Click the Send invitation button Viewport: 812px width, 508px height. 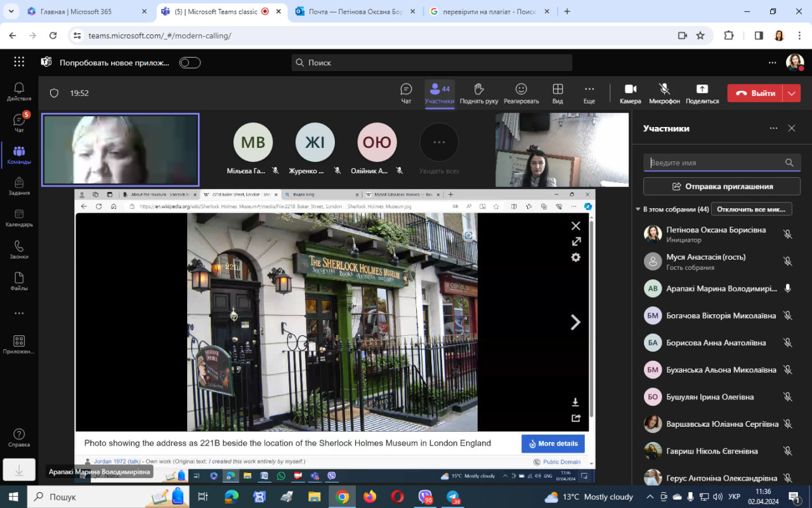pos(722,187)
